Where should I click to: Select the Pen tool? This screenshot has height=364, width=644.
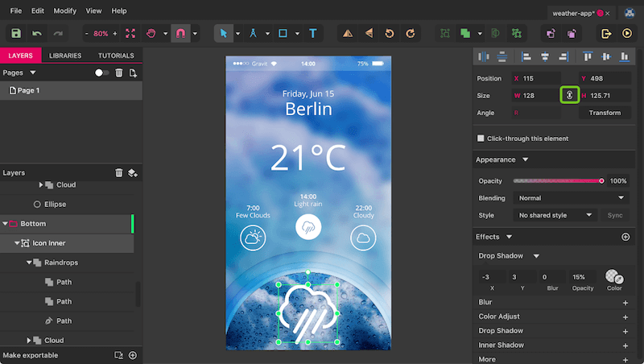tap(254, 34)
